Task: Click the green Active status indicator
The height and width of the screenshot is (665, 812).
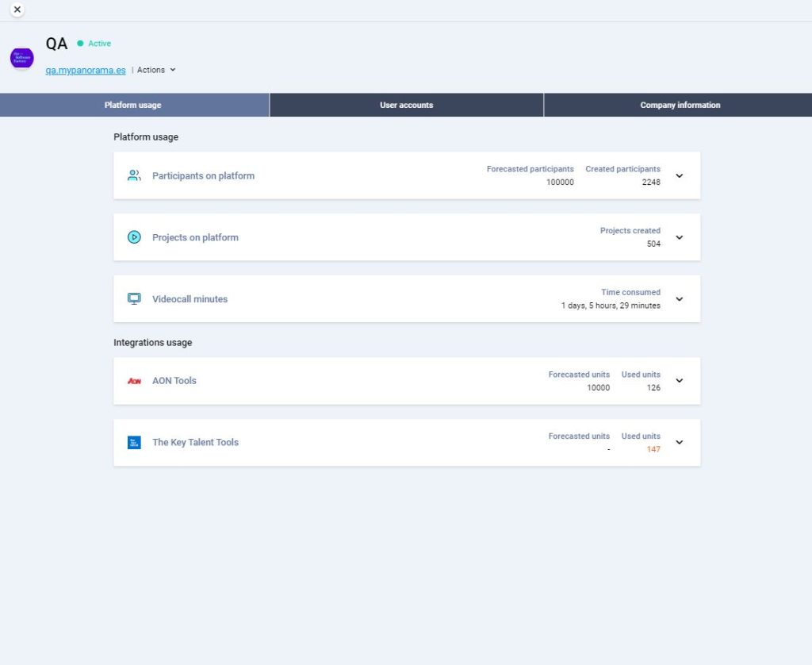Action: point(94,44)
